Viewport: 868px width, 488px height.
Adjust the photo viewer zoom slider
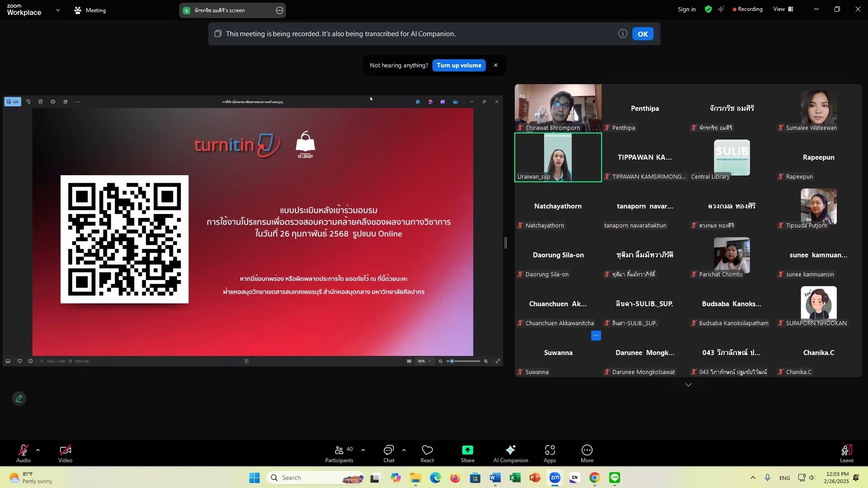point(463,361)
